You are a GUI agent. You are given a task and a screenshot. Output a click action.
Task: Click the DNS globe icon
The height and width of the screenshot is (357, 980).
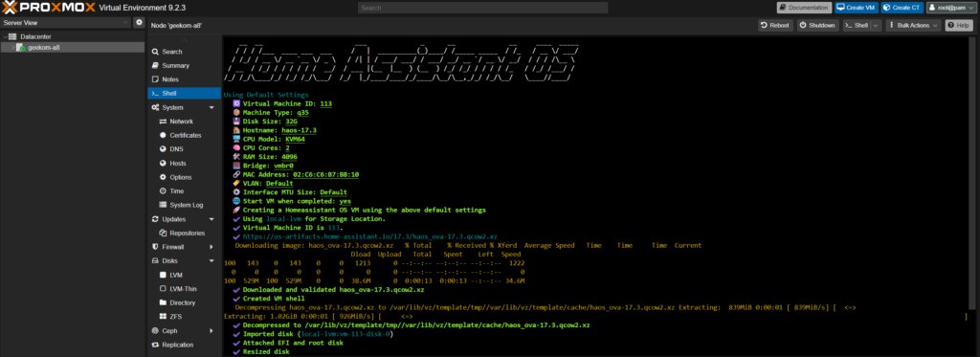163,149
